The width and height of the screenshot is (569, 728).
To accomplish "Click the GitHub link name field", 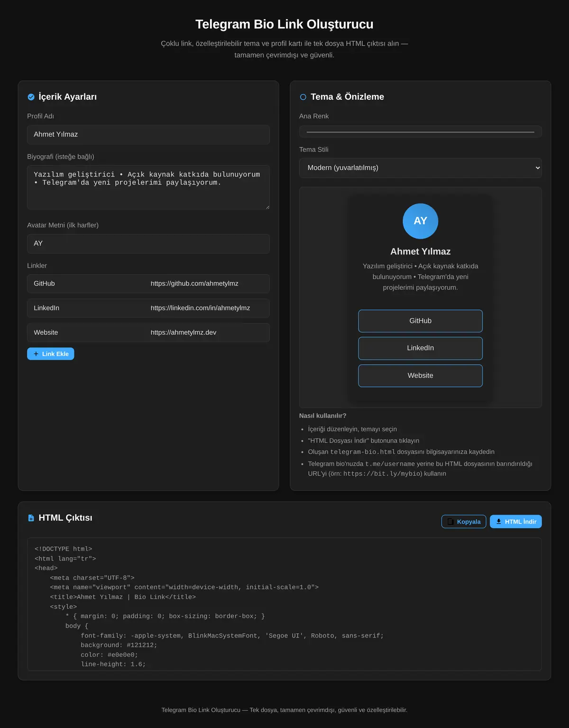I will tap(86, 284).
